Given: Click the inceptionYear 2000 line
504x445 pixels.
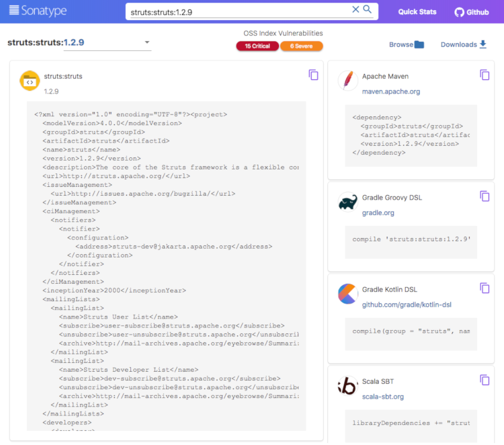Looking at the screenshot, I should click(114, 290).
